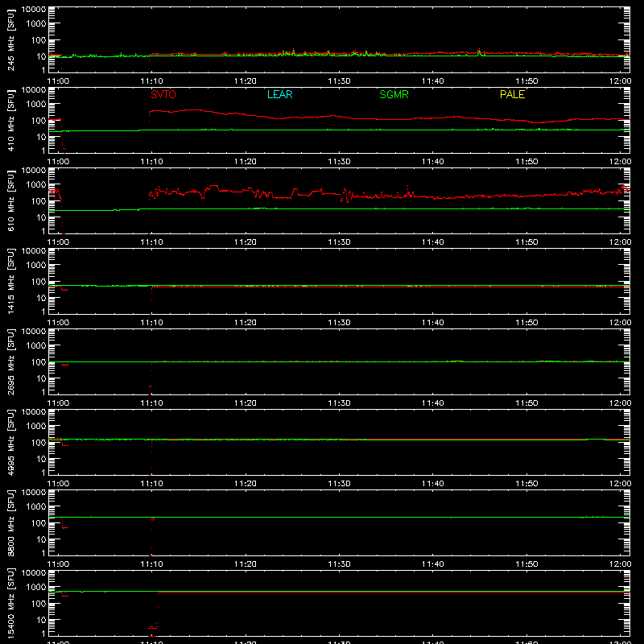Select the "8800 MHz [SFU]" y-axis title
Viewport: 644px width, 644px height.
[10, 522]
